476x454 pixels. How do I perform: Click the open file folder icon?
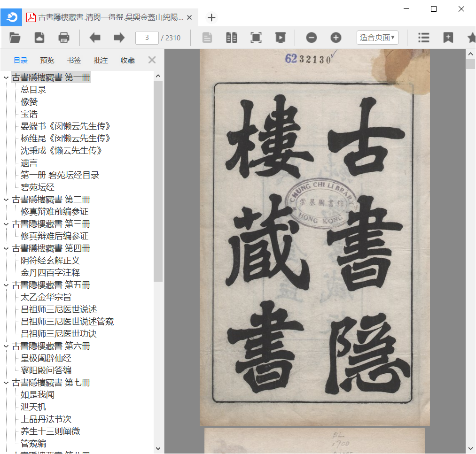(x=15, y=38)
